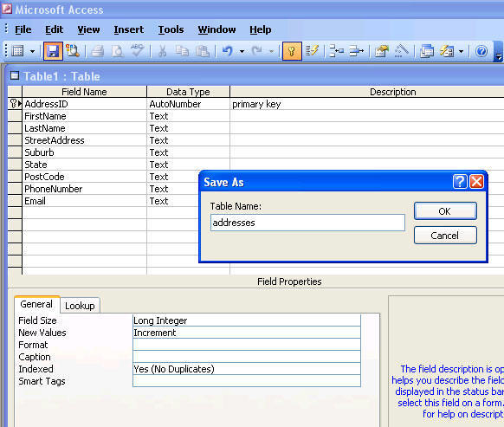
Task: Open the Help menu
Action: point(261,29)
